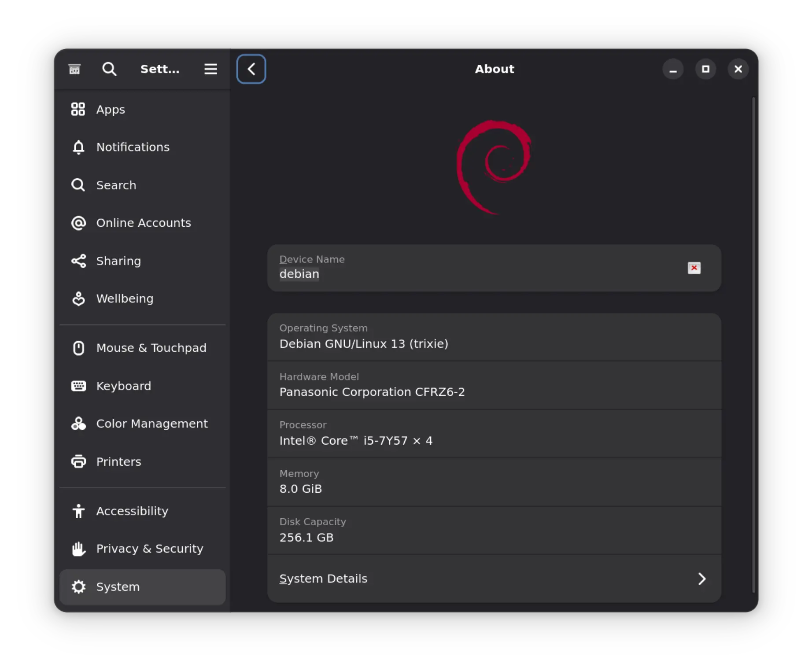Image resolution: width=812 pixels, height=671 pixels.
Task: Clear the device name with the red X
Action: click(x=694, y=268)
